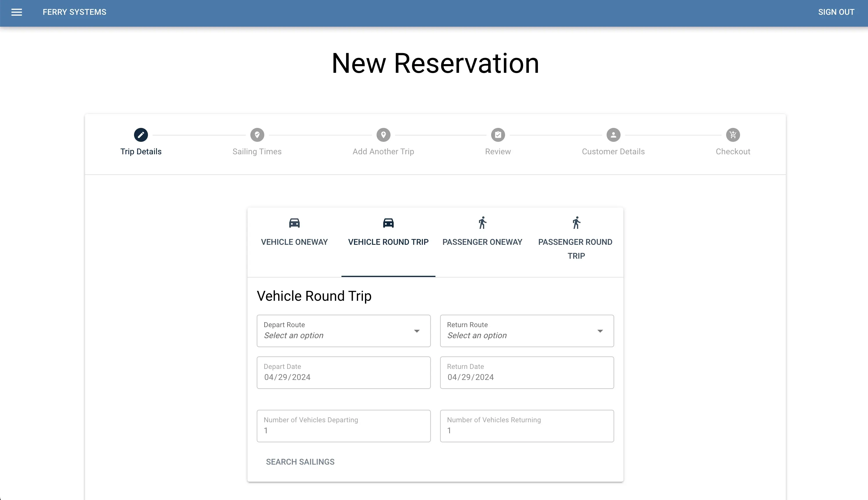The image size is (868, 500).
Task: Click the Number of Vehicles Departing field
Action: [x=343, y=430]
